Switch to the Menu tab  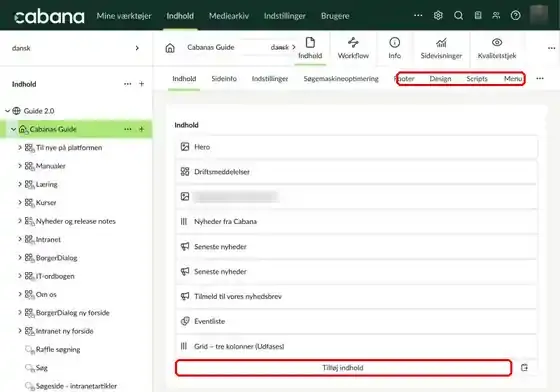point(513,79)
